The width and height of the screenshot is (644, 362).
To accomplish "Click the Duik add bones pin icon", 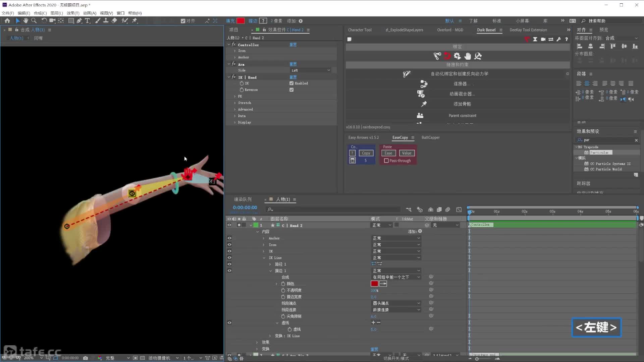I will coord(424,104).
